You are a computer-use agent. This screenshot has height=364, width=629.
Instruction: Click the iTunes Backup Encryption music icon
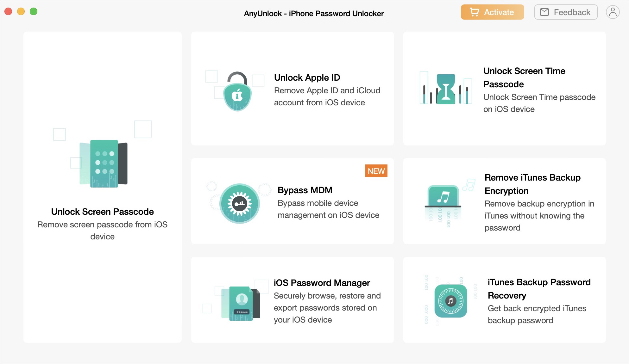pyautogui.click(x=443, y=197)
